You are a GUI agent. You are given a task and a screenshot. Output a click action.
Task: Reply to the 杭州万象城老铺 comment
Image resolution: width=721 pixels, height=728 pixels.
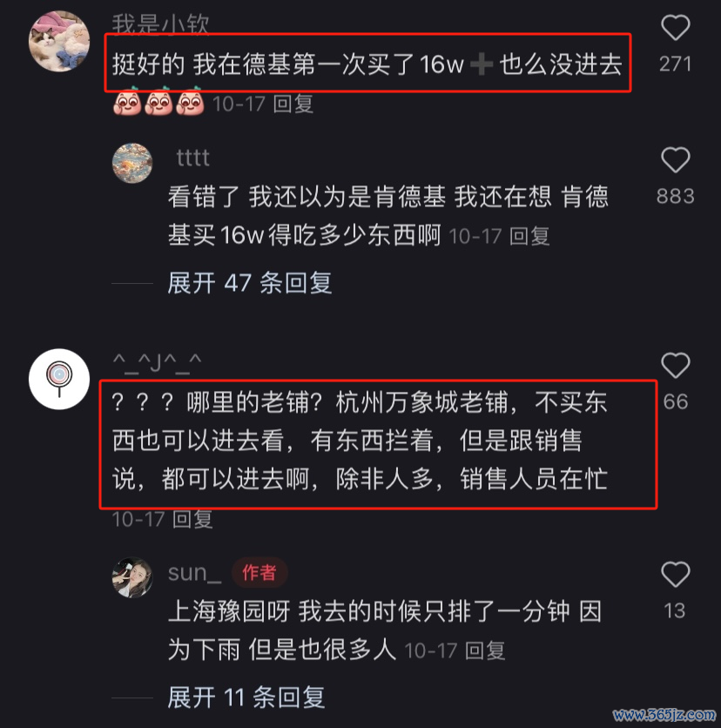(192, 519)
